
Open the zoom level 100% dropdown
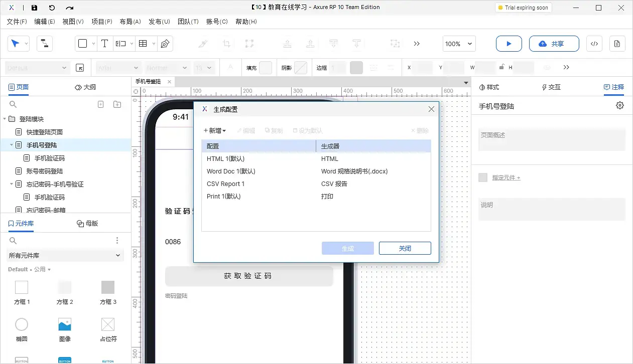pyautogui.click(x=458, y=44)
